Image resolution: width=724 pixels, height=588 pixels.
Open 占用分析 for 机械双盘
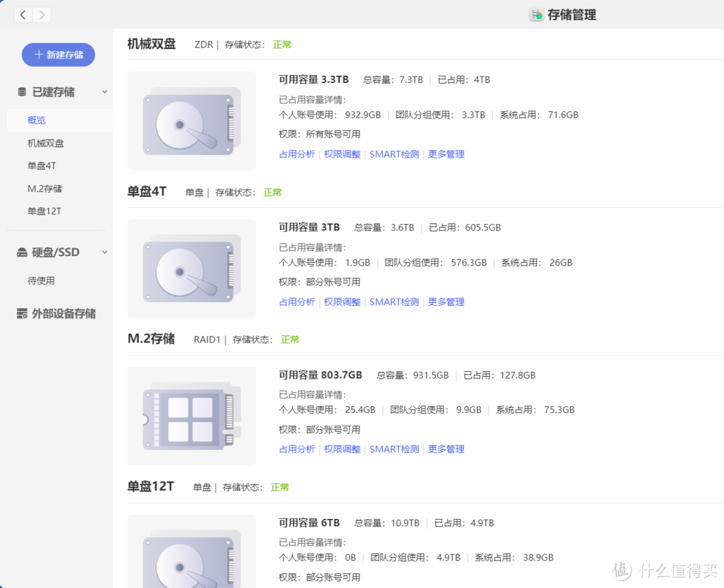[x=297, y=154]
